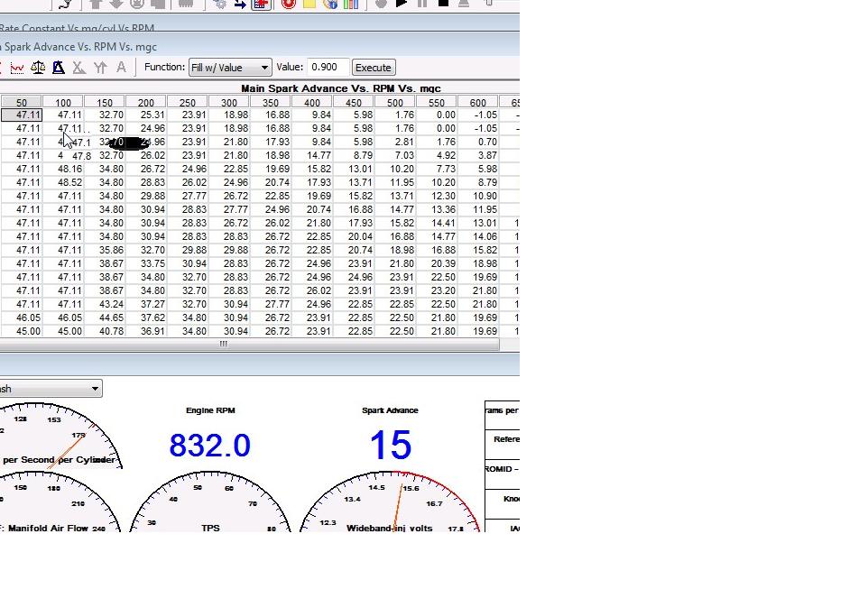Click the red circle icon in the top toolbar
The image size is (868, 589).
289,4
